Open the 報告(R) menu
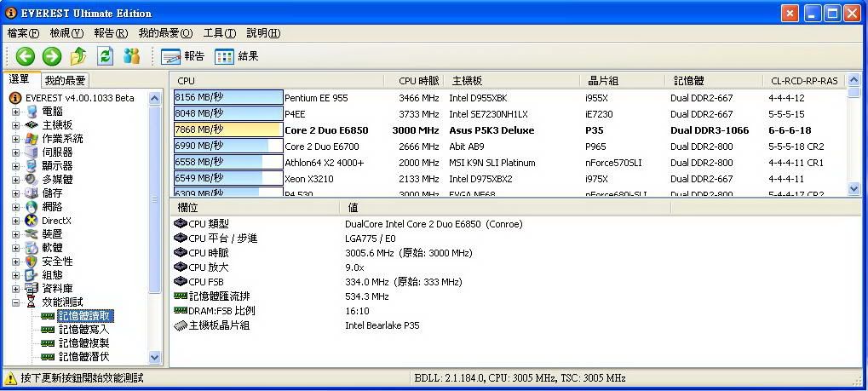The width and height of the screenshot is (868, 391). 111,33
